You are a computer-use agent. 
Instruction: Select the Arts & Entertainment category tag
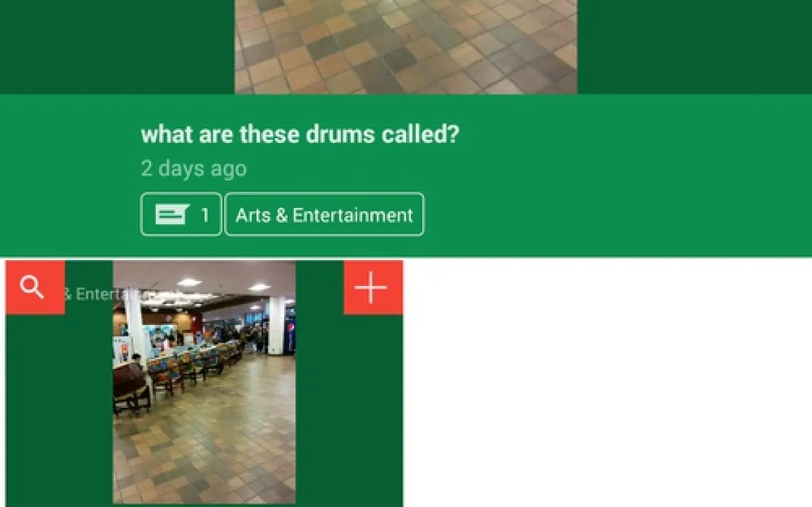coord(325,214)
